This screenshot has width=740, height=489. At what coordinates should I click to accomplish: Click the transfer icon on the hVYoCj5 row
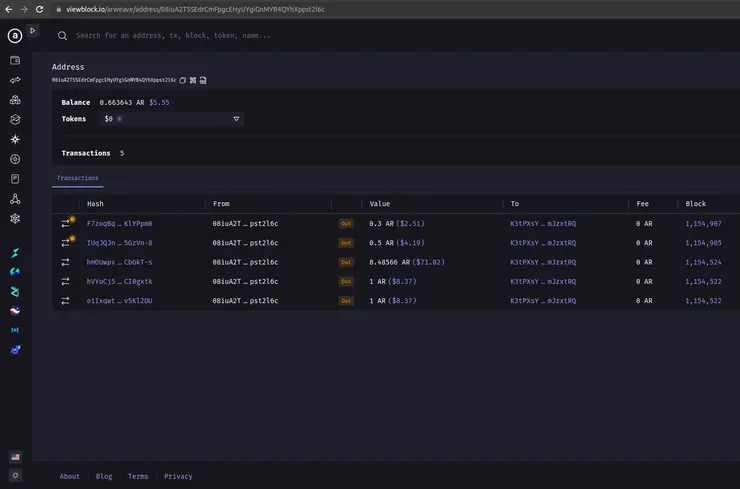point(66,281)
